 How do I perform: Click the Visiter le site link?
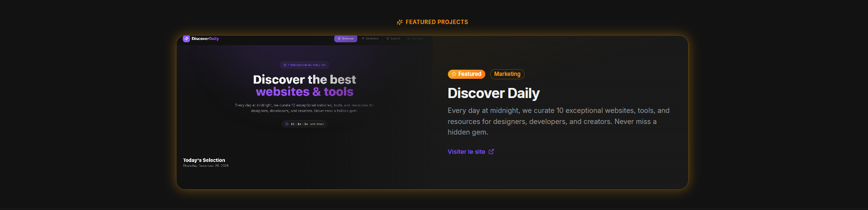coord(470,152)
